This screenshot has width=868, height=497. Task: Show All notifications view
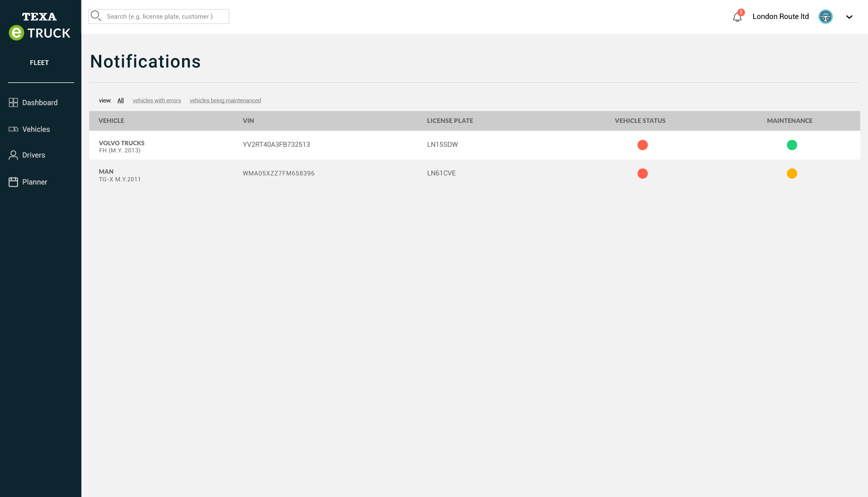[x=121, y=100]
